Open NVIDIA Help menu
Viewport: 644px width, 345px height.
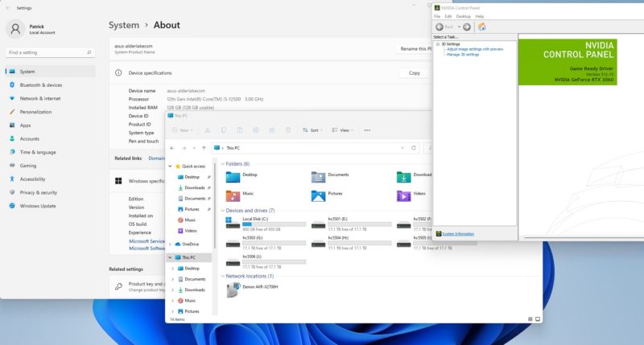click(480, 16)
